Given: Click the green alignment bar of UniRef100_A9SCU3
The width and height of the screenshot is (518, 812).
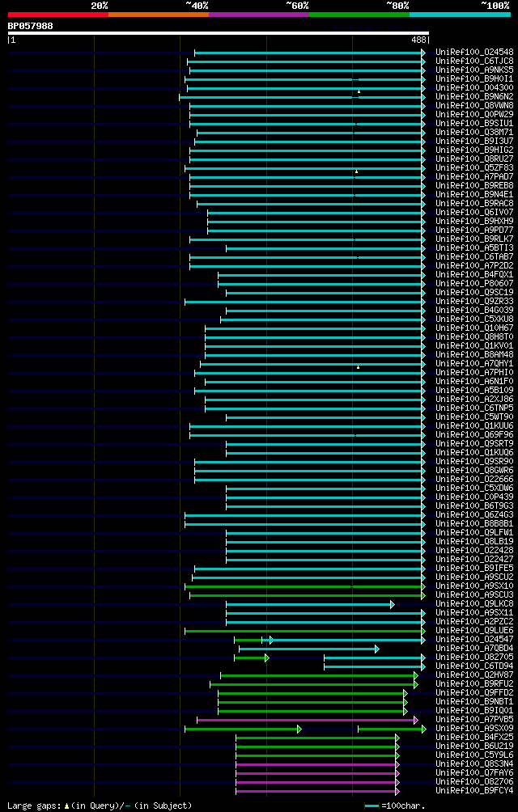Looking at the screenshot, I should coord(308,595).
